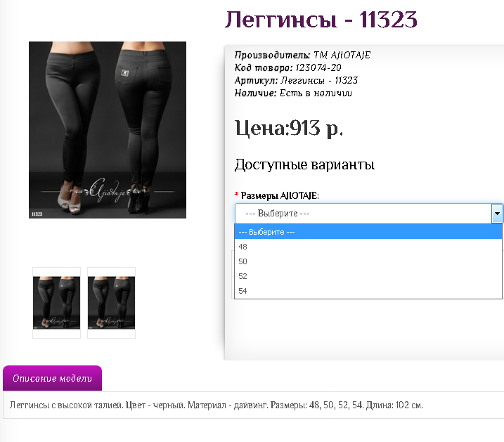Click the leggings description paragraph text

click(x=216, y=405)
